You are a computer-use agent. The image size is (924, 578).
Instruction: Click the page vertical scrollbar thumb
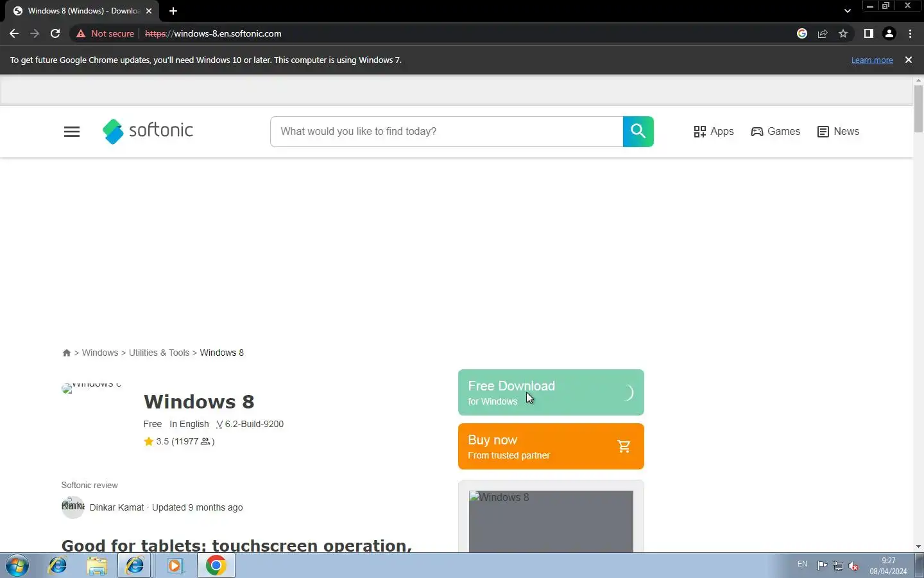point(918,108)
